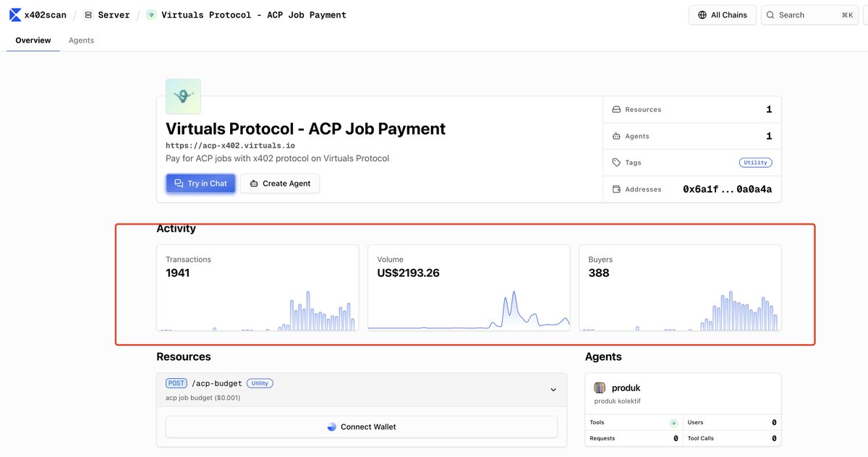Viewport: 868px width, 457px height.
Task: Open the Search shortcut field
Action: click(x=809, y=14)
